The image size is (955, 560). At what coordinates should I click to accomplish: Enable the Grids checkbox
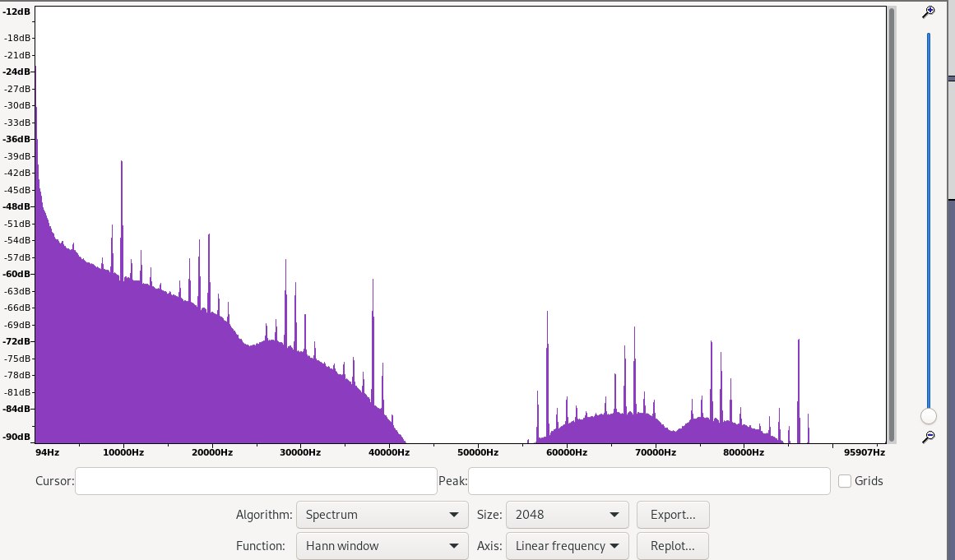pyautogui.click(x=845, y=481)
